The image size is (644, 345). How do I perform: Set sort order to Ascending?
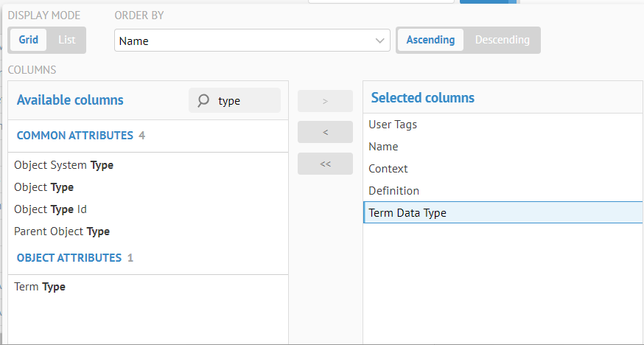430,40
